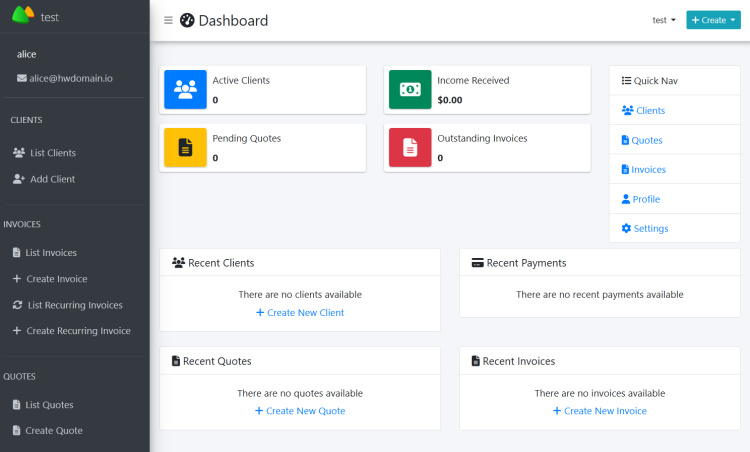Select Create Recurring Invoice in the sidebar

(78, 331)
